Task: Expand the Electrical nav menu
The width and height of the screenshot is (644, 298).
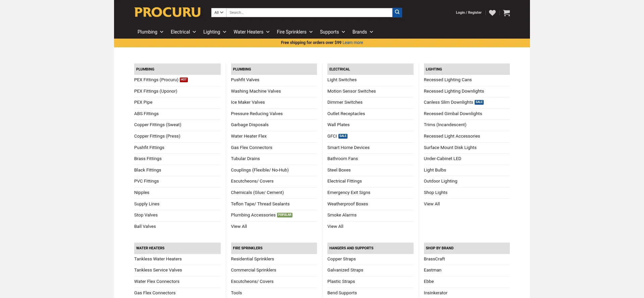Action: (183, 32)
